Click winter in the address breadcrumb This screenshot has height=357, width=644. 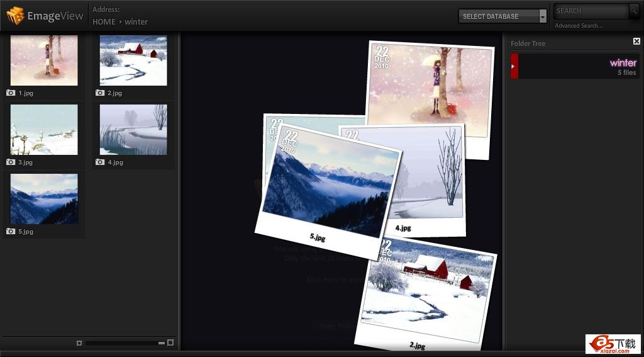[x=136, y=22]
